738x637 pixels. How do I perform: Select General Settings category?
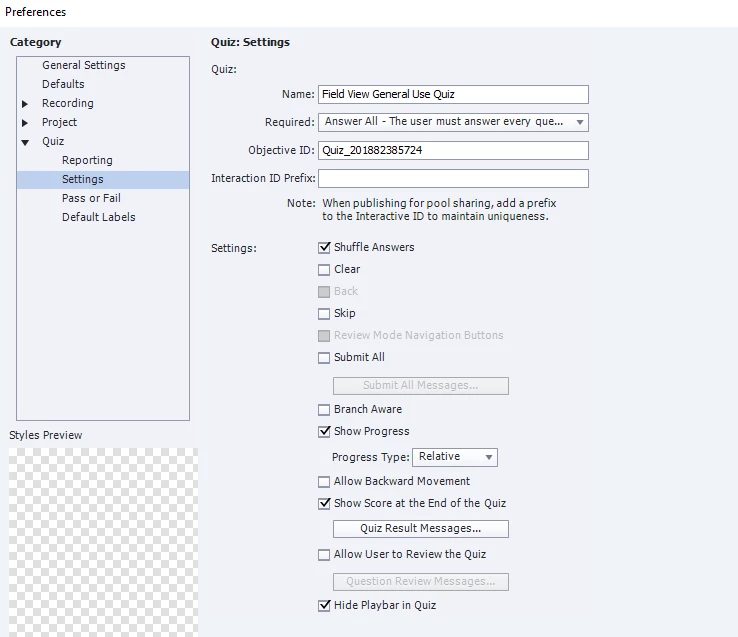[84, 65]
